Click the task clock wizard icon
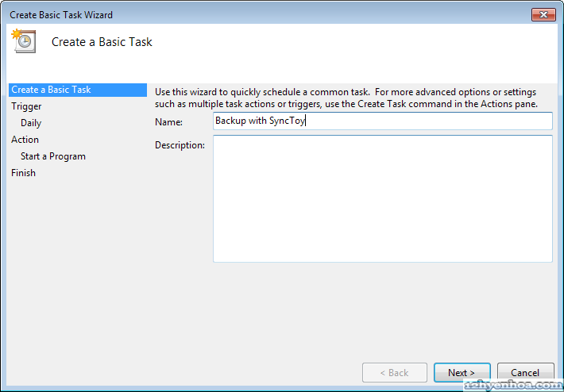Screen dimensions: 564x392 click(x=22, y=41)
